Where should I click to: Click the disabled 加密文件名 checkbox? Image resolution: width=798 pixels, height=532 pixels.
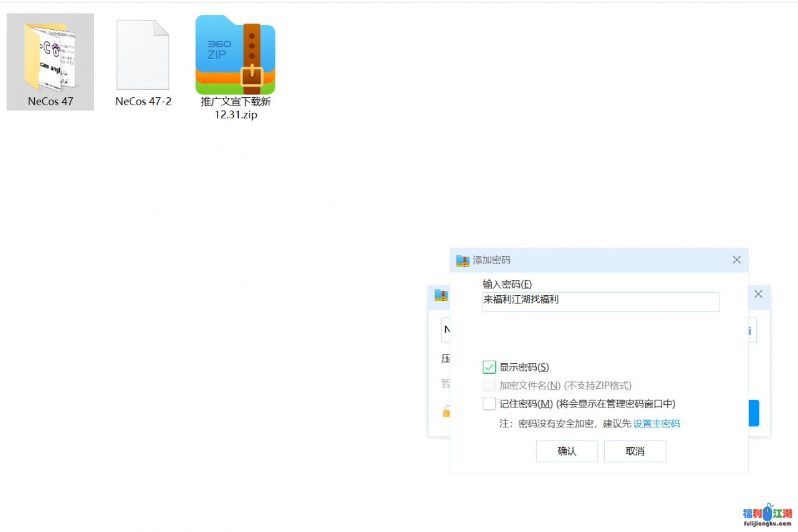[489, 385]
